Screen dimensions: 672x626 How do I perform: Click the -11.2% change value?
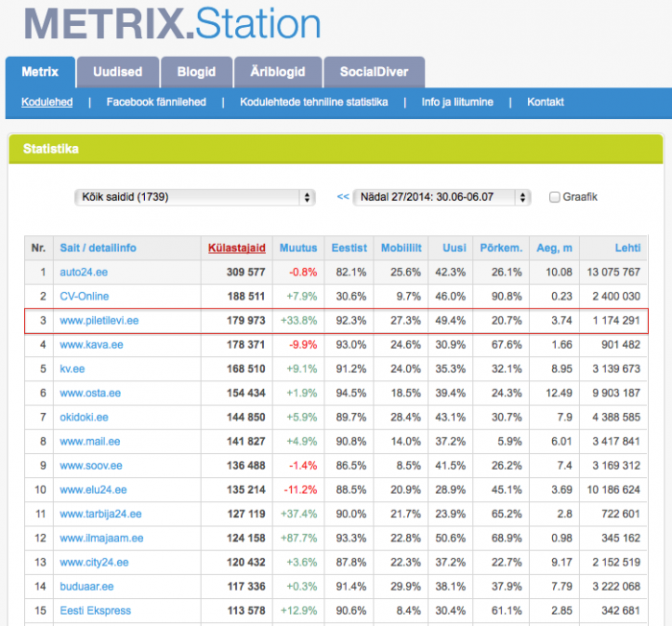(300, 490)
